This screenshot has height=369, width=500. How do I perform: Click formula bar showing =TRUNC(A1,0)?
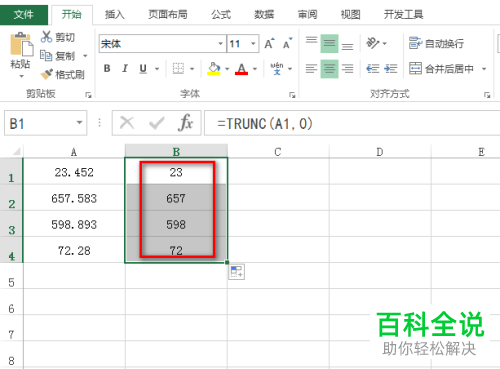click(x=352, y=123)
